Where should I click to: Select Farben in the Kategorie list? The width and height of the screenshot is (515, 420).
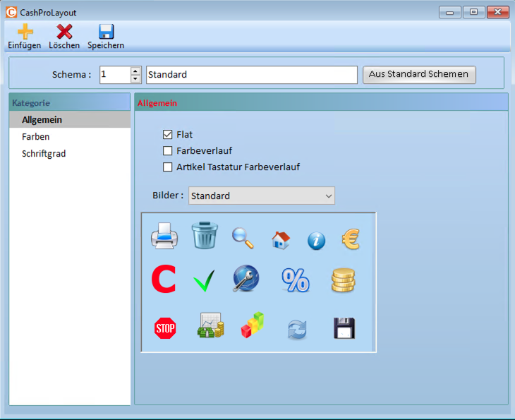36,136
